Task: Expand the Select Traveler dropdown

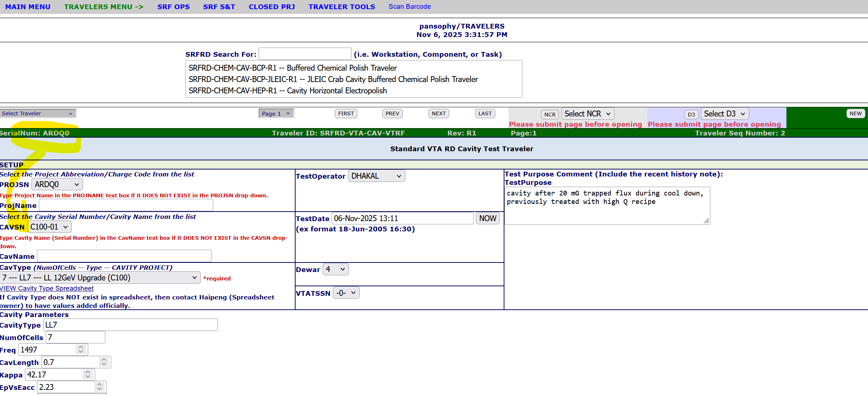Action: pyautogui.click(x=38, y=113)
